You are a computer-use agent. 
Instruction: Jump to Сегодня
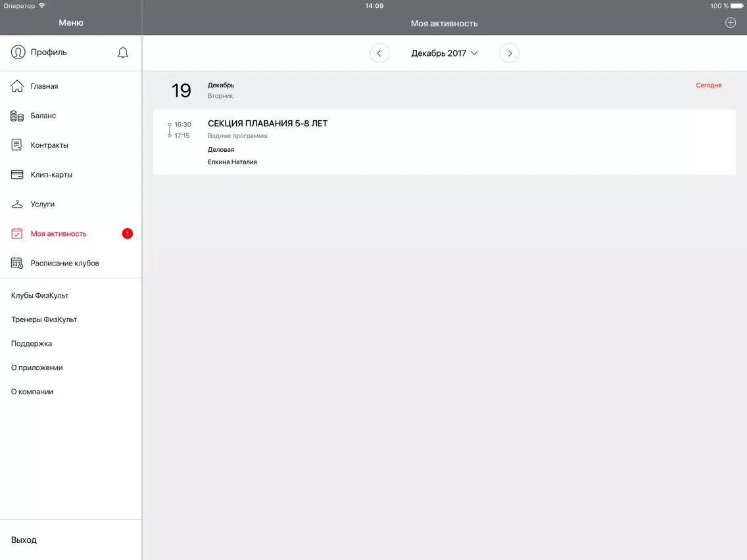pyautogui.click(x=708, y=85)
